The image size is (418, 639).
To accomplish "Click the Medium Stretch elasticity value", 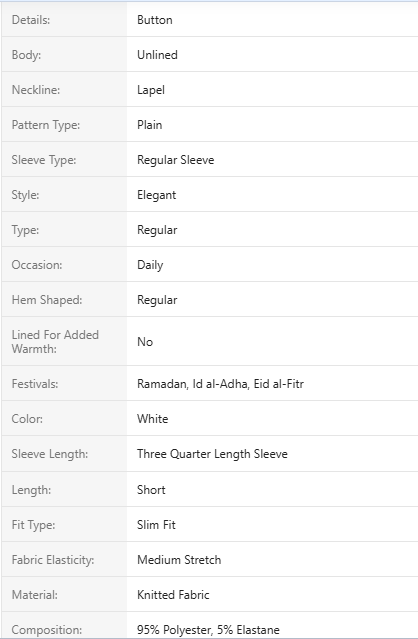I will point(179,560).
